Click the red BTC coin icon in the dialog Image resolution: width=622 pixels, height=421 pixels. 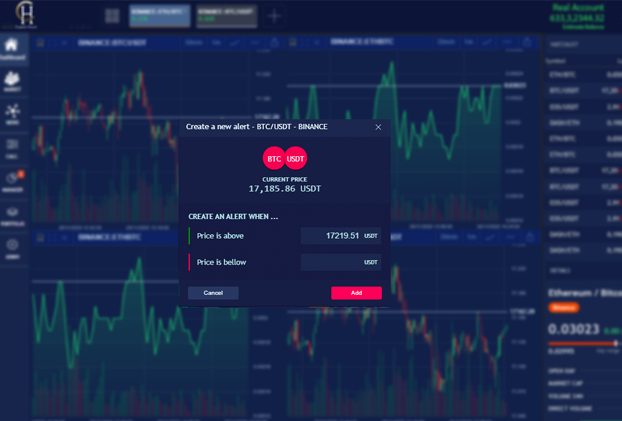[274, 158]
